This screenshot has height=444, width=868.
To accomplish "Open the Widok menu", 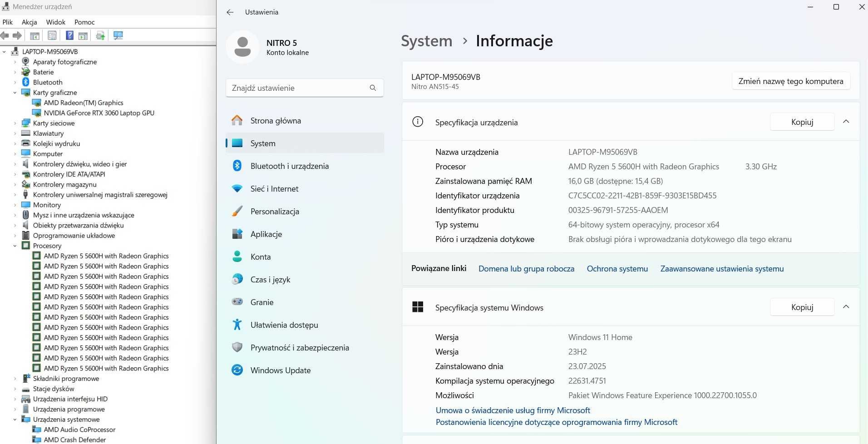I will click(x=56, y=22).
